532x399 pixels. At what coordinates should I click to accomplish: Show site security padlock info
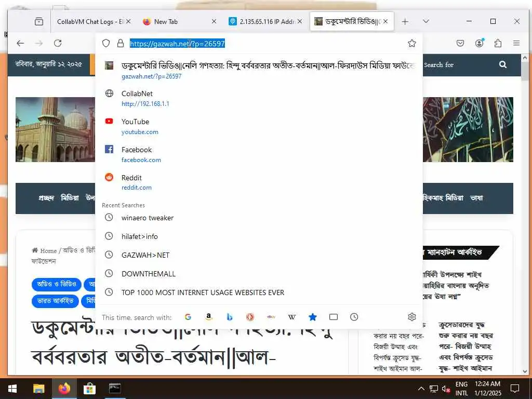(x=121, y=43)
